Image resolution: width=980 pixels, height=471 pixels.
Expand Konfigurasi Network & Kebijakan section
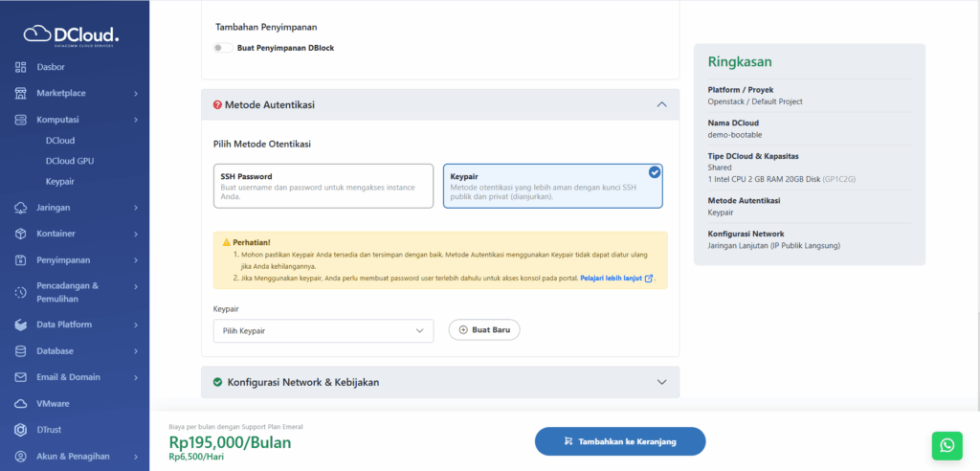pos(661,382)
